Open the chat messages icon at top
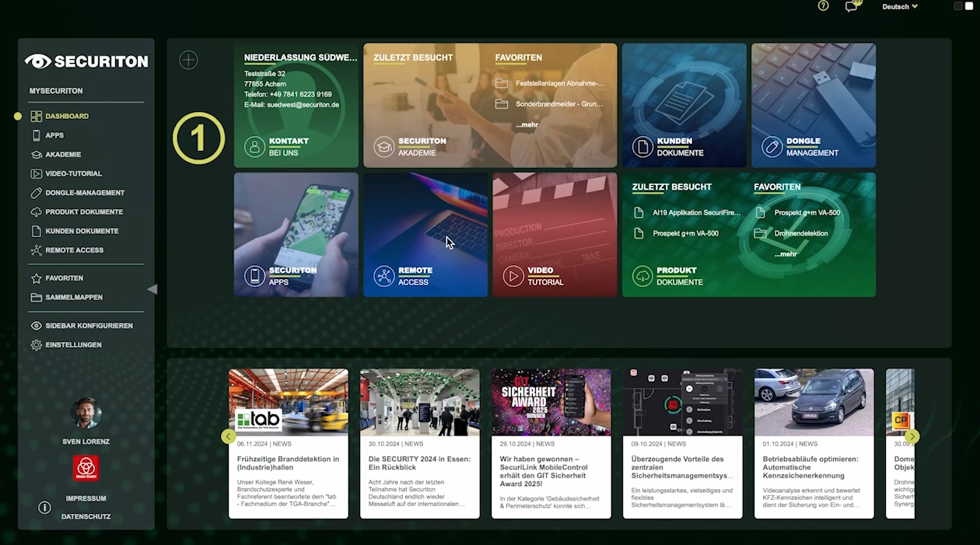980x545 pixels. pyautogui.click(x=851, y=6)
